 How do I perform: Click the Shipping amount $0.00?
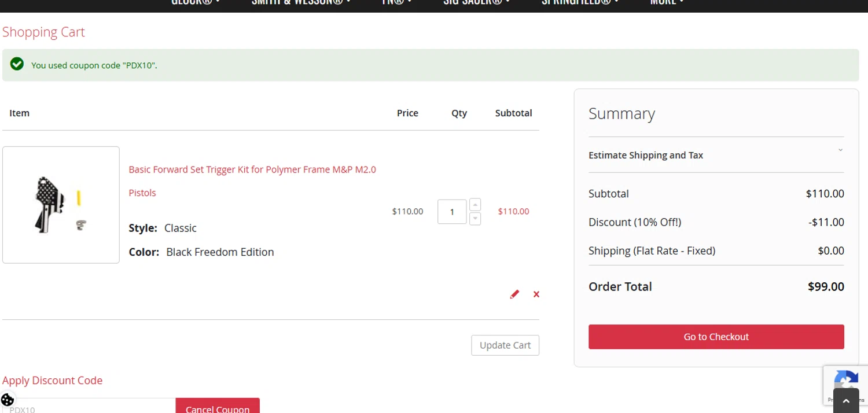click(x=831, y=250)
